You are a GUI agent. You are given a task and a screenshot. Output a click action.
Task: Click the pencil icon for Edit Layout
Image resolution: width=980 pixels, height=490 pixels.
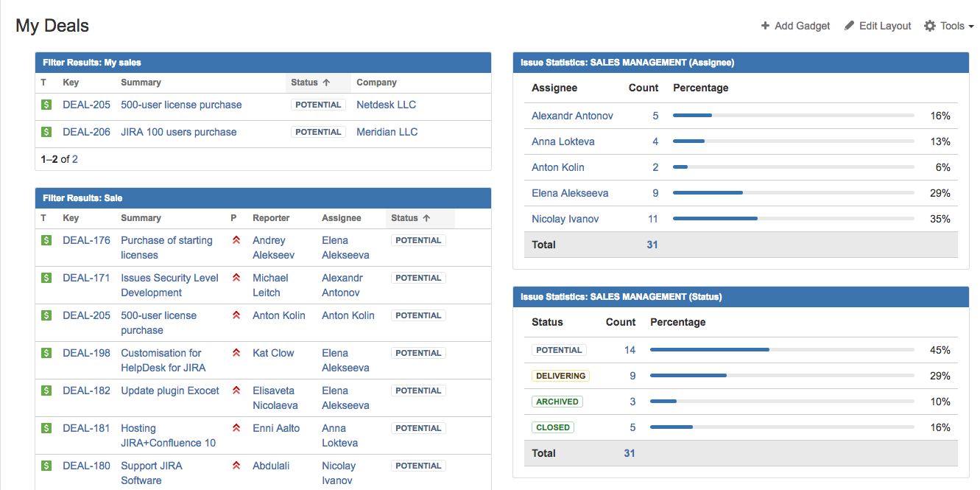pyautogui.click(x=850, y=26)
